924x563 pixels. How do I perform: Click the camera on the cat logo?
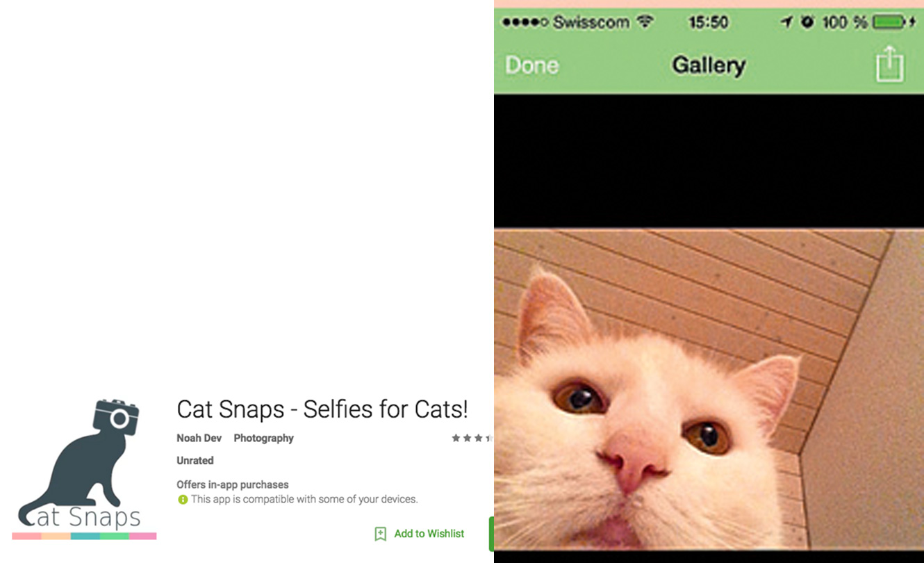point(116,416)
